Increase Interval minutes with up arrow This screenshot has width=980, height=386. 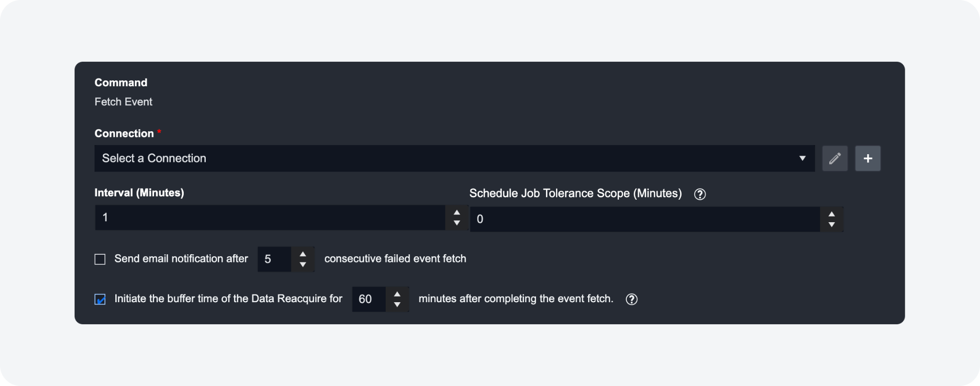pos(457,212)
